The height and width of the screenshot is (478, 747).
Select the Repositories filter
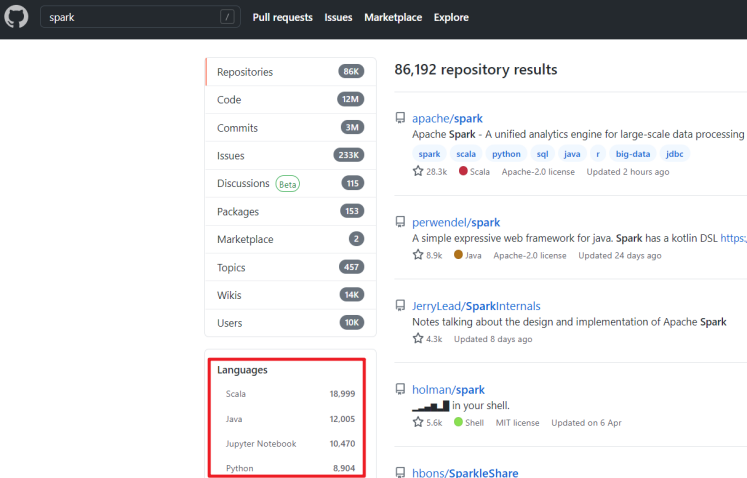291,71
